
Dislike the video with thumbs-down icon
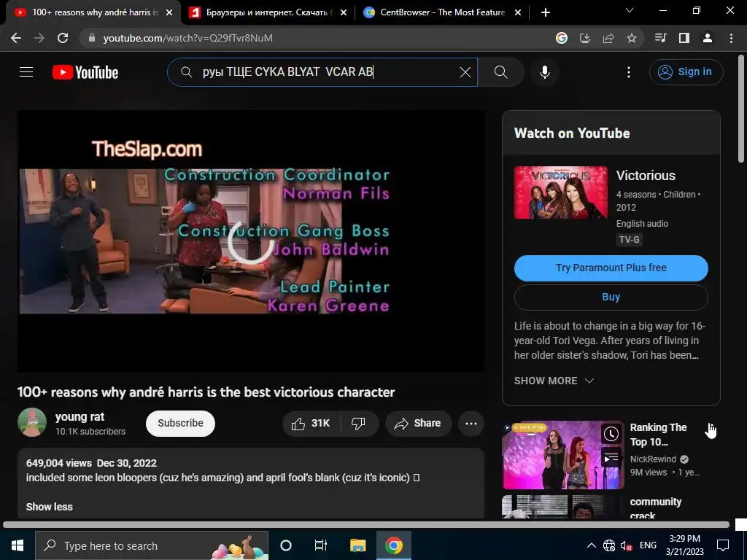(x=359, y=424)
